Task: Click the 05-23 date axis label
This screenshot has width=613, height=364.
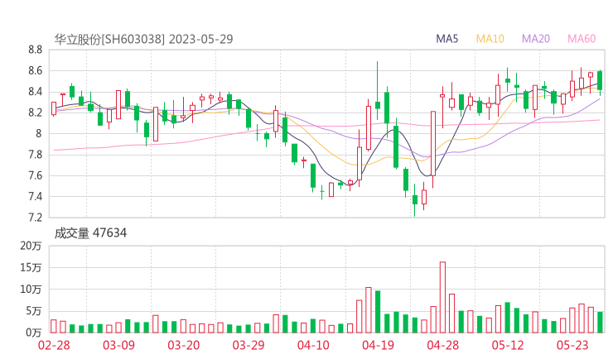Action: pyautogui.click(x=572, y=345)
